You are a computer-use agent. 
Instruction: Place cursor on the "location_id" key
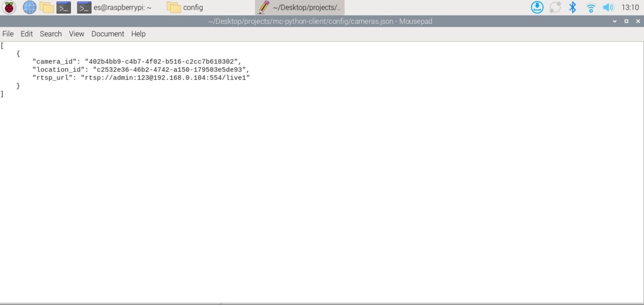[x=58, y=70]
